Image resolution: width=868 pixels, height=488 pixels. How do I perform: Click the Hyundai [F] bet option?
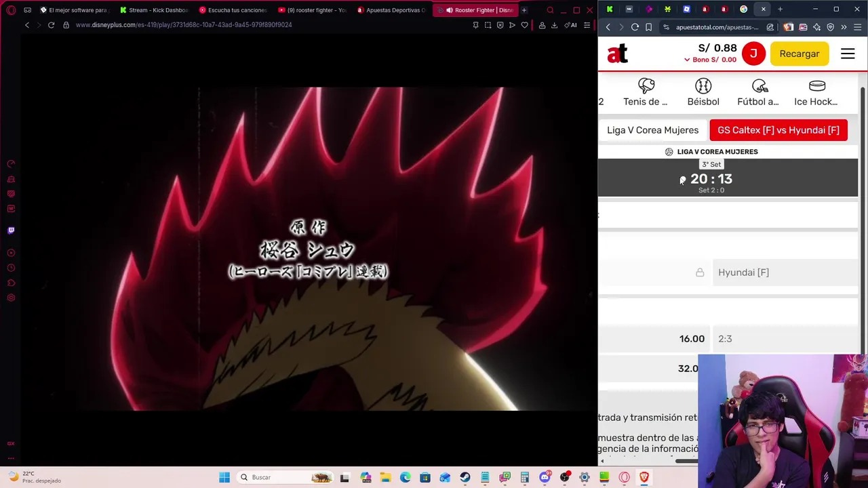click(785, 272)
